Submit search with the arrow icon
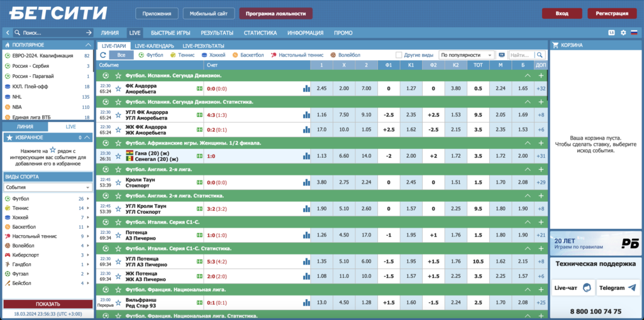The width and height of the screenshot is (644, 320). tap(89, 33)
